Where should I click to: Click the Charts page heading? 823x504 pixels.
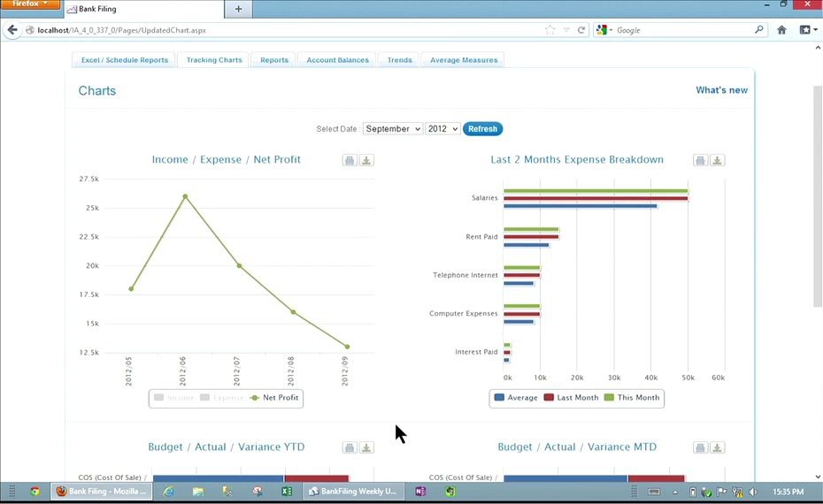[x=97, y=91]
